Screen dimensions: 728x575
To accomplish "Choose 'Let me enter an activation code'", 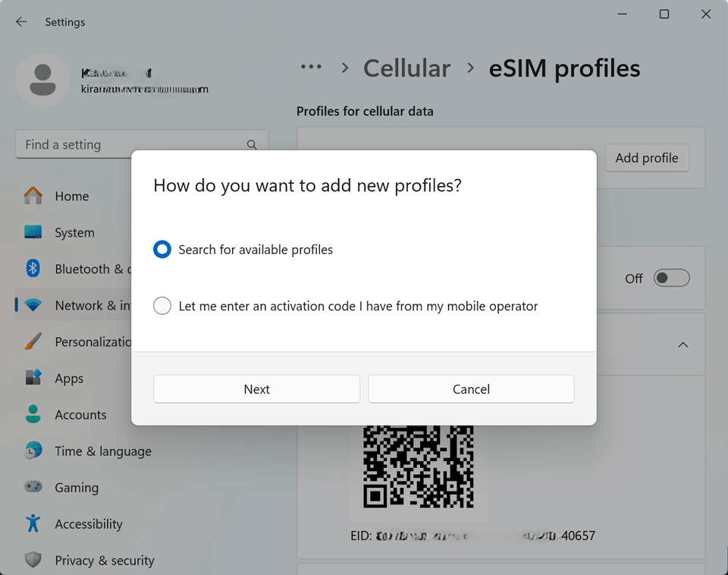I will [162, 306].
